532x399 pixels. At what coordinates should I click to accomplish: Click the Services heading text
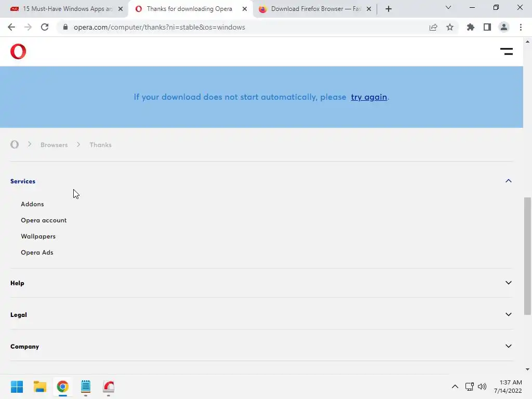[x=23, y=181]
